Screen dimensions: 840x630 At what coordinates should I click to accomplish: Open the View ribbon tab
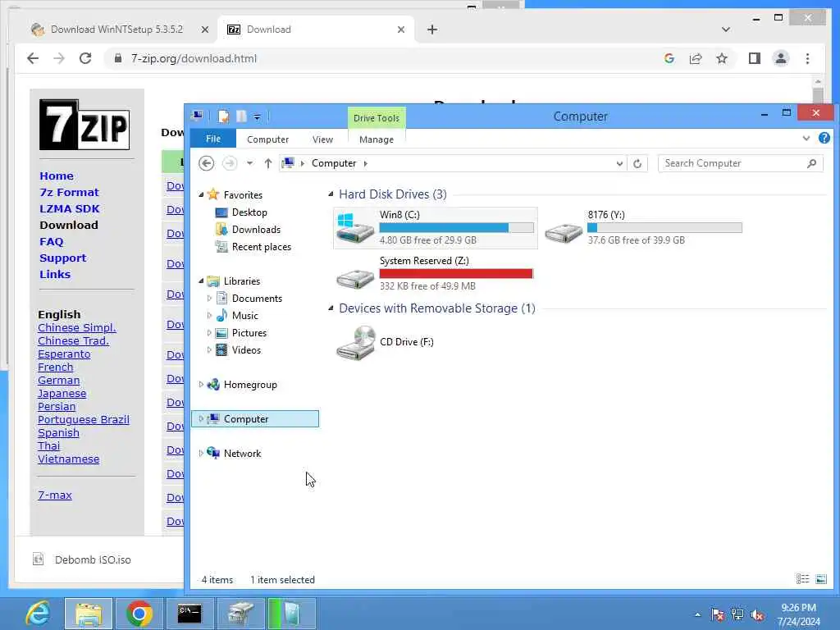click(322, 139)
